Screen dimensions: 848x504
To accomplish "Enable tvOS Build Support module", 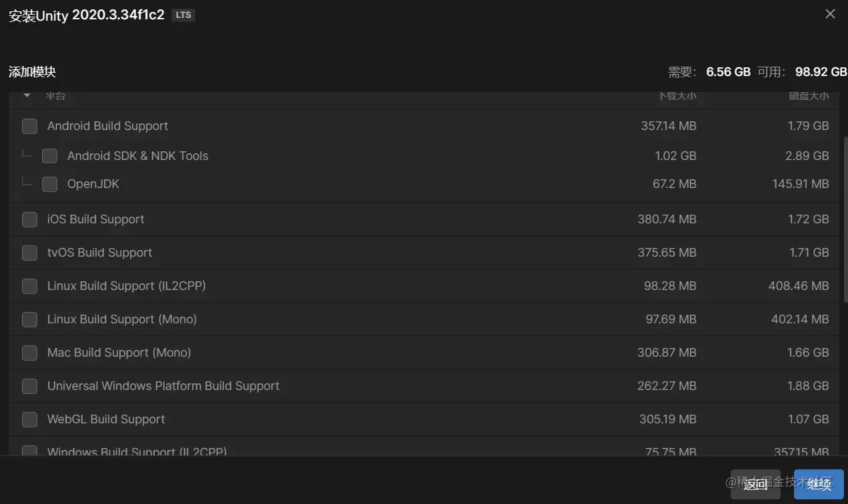I will (x=29, y=253).
